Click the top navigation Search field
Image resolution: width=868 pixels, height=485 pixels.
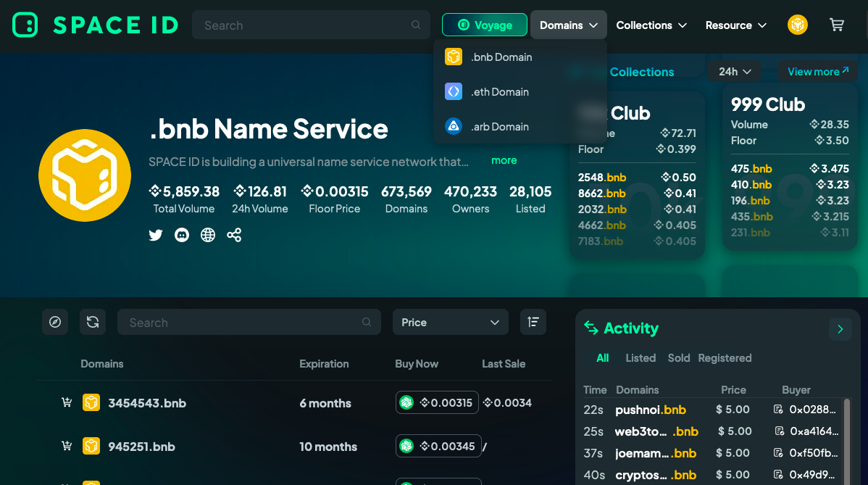point(311,25)
